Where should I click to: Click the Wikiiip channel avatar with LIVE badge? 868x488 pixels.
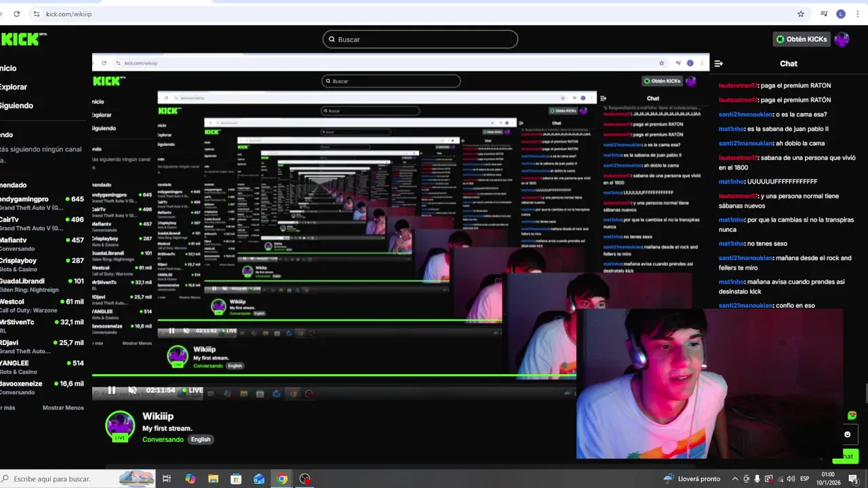click(x=120, y=426)
